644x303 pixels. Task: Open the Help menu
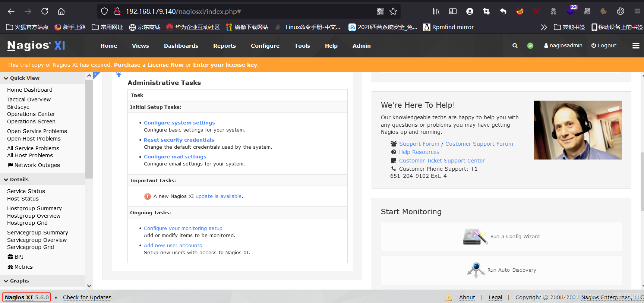331,46
